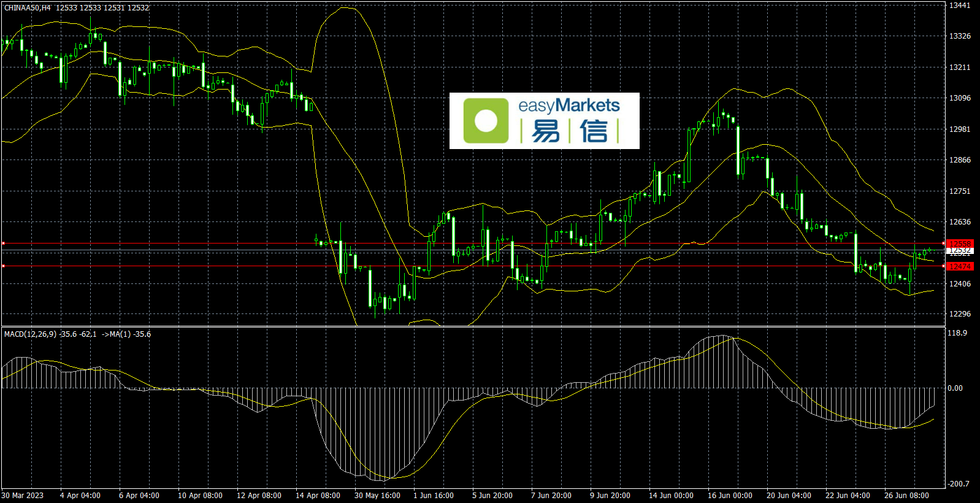
Task: Click the 13096 price axis label
Action: [x=960, y=98]
